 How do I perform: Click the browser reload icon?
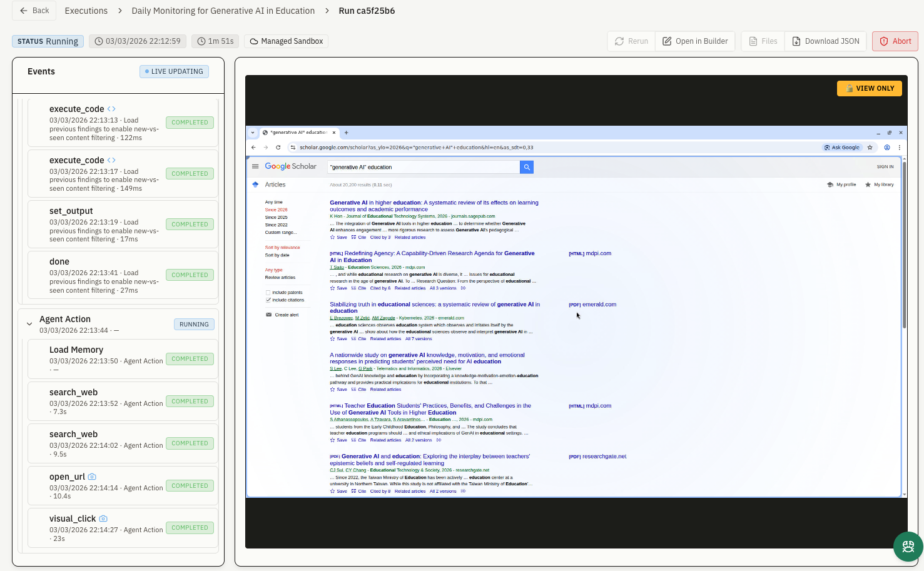pyautogui.click(x=278, y=148)
